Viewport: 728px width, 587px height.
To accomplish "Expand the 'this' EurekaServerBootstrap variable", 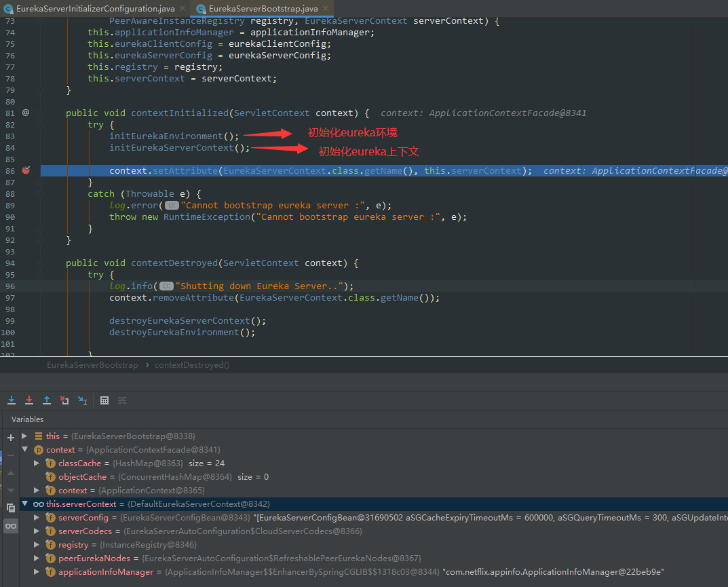I will [24, 436].
